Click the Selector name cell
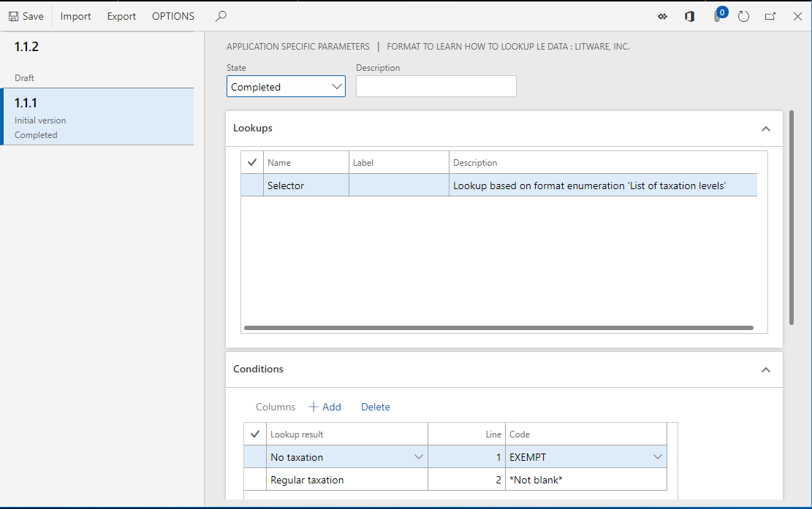The height and width of the screenshot is (509, 812). [306, 185]
